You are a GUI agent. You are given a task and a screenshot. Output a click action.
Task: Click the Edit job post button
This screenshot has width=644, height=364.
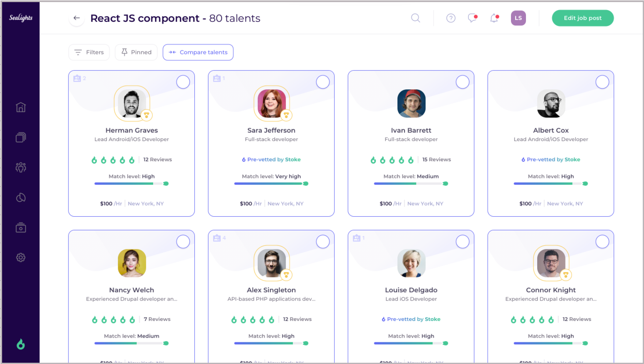[583, 18]
